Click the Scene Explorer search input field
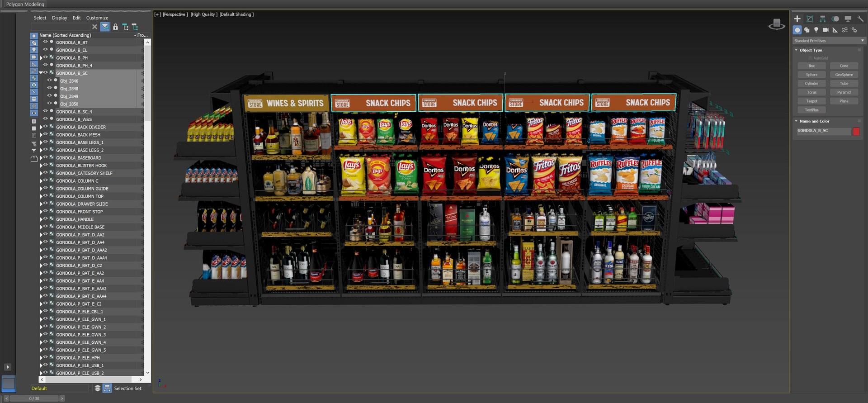The height and width of the screenshot is (403, 868). [x=60, y=27]
